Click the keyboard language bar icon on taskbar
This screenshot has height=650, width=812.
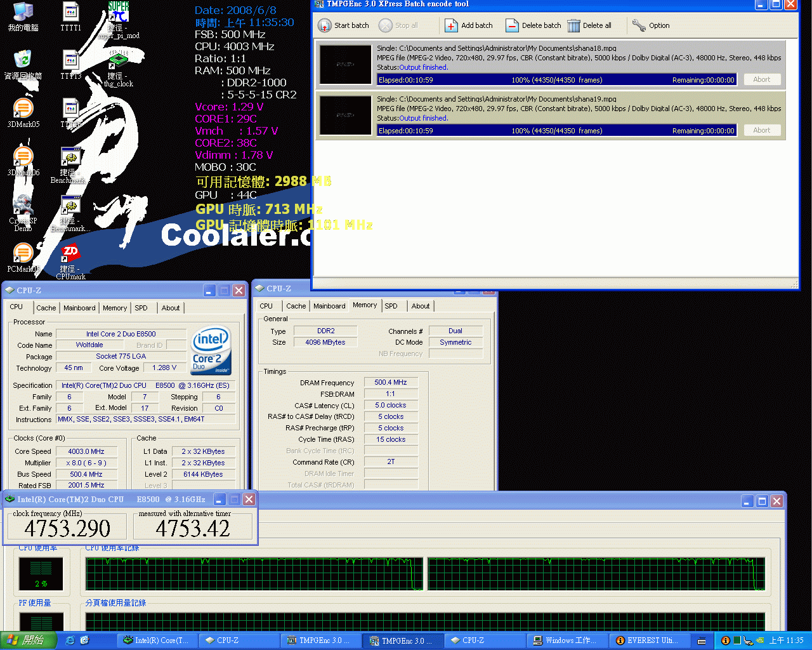pyautogui.click(x=702, y=640)
